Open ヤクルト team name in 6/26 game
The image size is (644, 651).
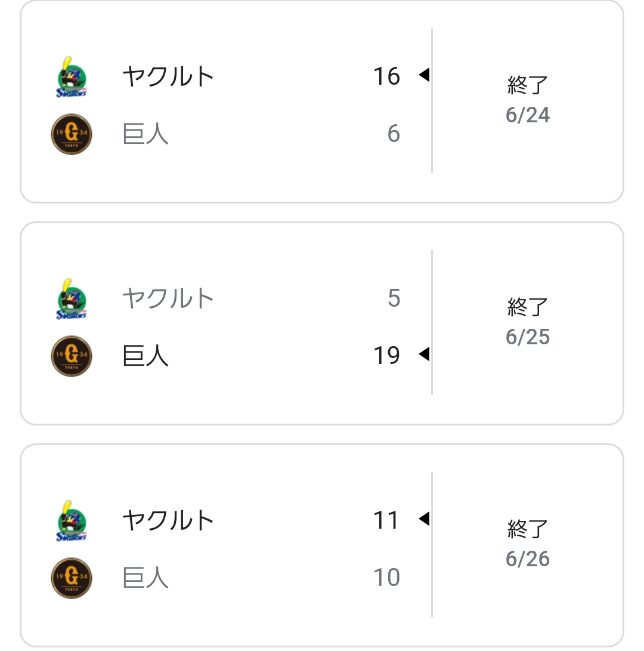pyautogui.click(x=168, y=520)
